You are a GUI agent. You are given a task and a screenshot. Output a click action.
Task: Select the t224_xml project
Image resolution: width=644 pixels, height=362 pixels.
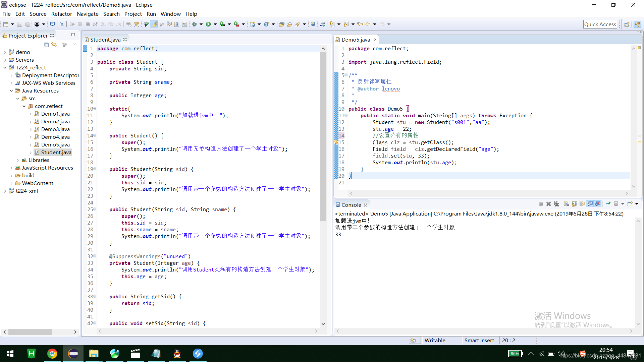pos(26,191)
